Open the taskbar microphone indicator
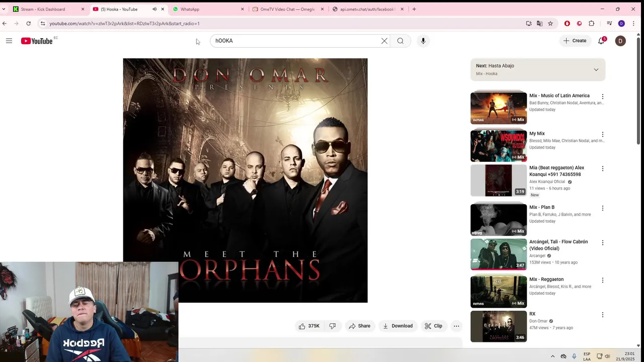 pos(574,356)
